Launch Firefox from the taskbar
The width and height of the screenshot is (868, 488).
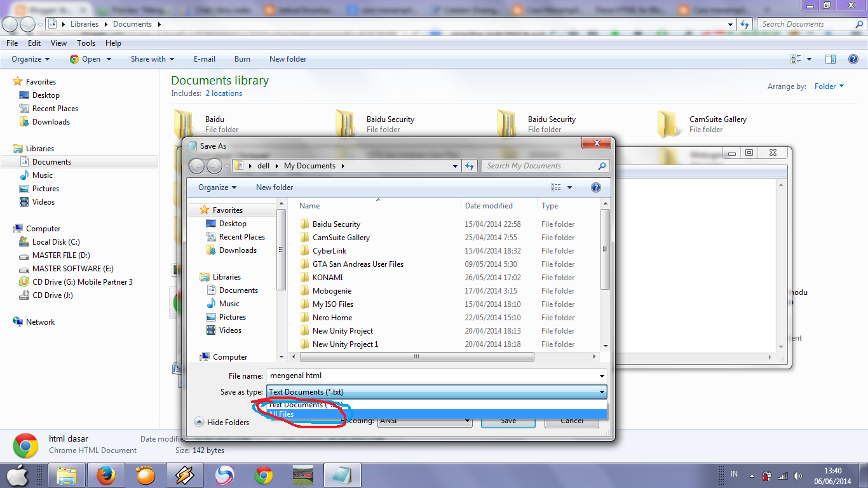[x=106, y=475]
